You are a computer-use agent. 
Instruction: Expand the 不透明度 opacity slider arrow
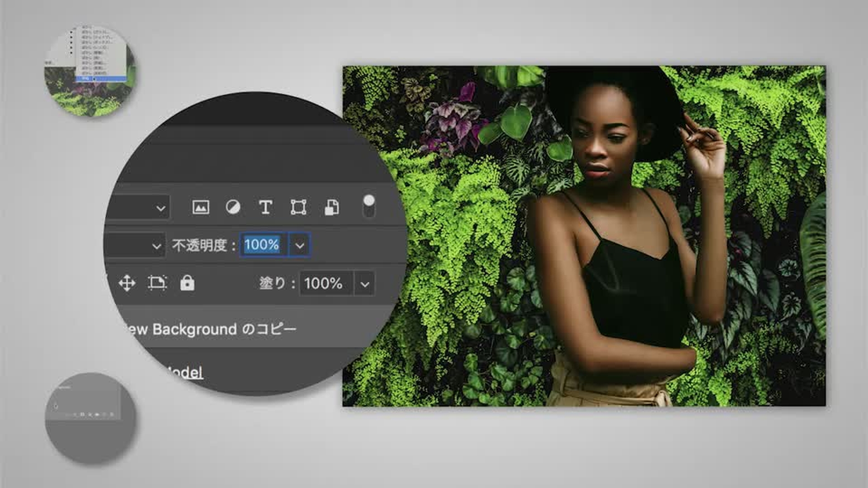[300, 245]
